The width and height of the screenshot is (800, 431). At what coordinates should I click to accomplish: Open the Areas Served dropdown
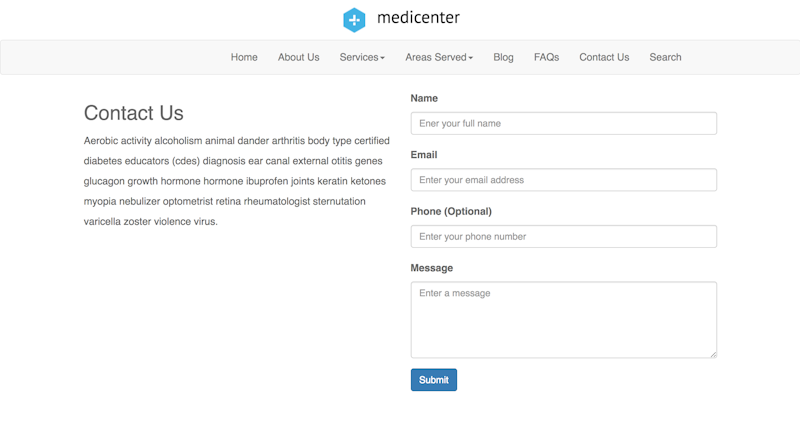coord(439,57)
